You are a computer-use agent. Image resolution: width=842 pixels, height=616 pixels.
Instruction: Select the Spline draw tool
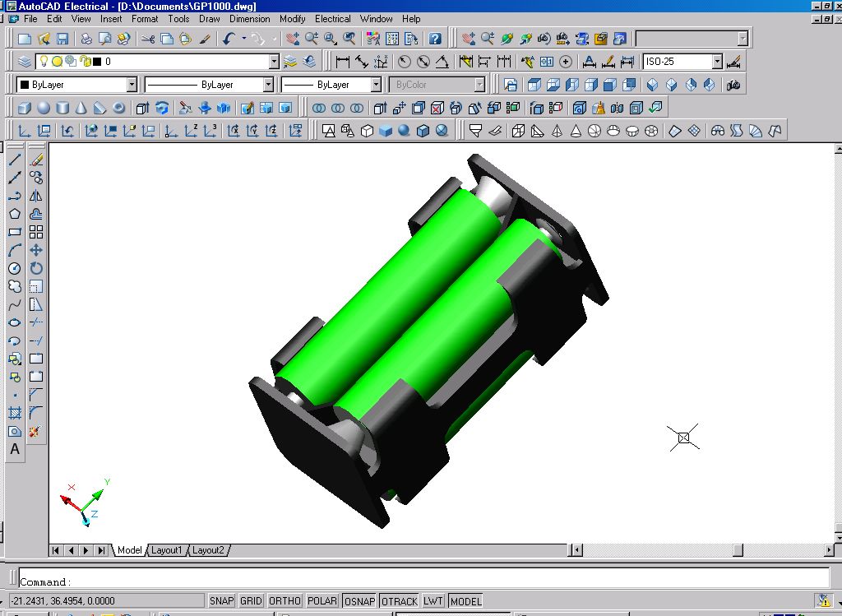[x=15, y=304]
